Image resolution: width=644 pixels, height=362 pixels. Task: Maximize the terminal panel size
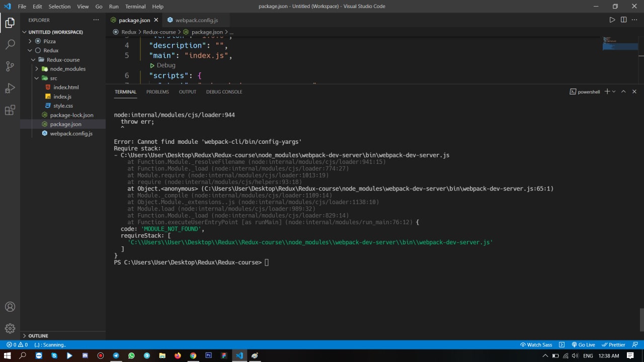tap(623, 92)
